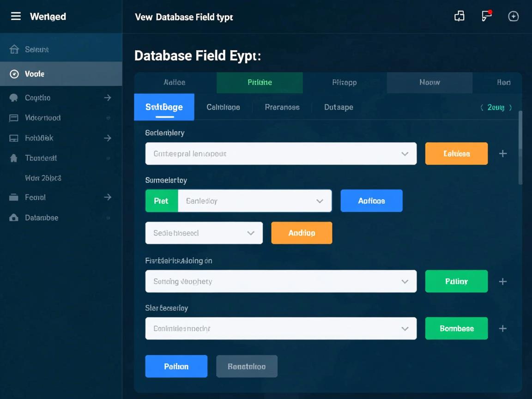Click the blue Aofloas button
532x399 pixels.
371,201
